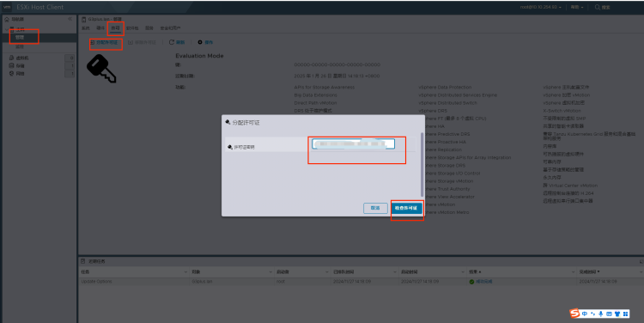
Task: Select 管理 in the navigator
Action: 20,38
